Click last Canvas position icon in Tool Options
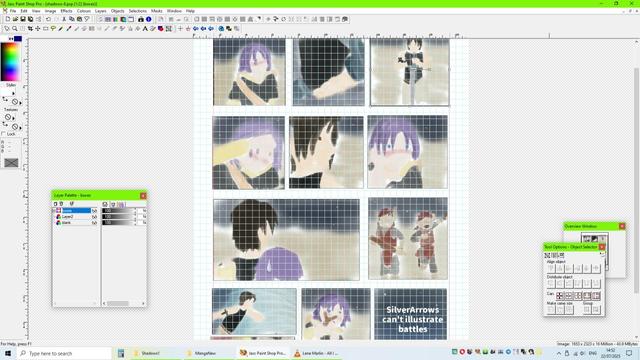 (x=596, y=296)
